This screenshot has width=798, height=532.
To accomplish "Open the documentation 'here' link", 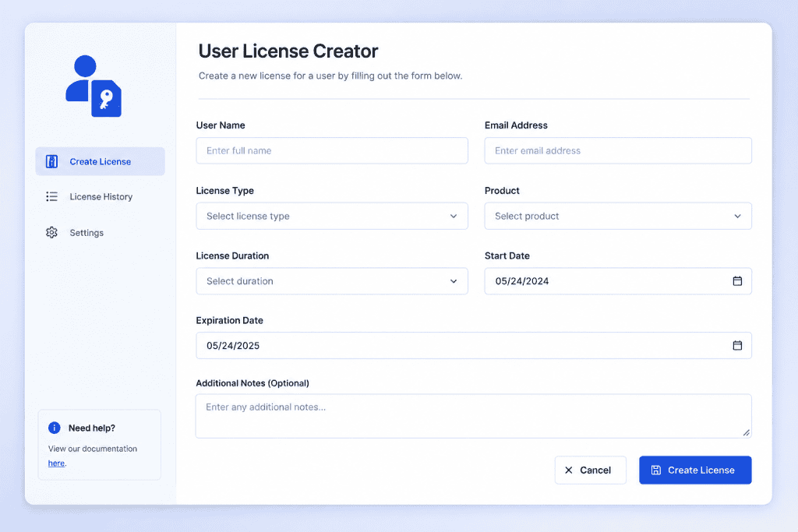I will (x=56, y=463).
